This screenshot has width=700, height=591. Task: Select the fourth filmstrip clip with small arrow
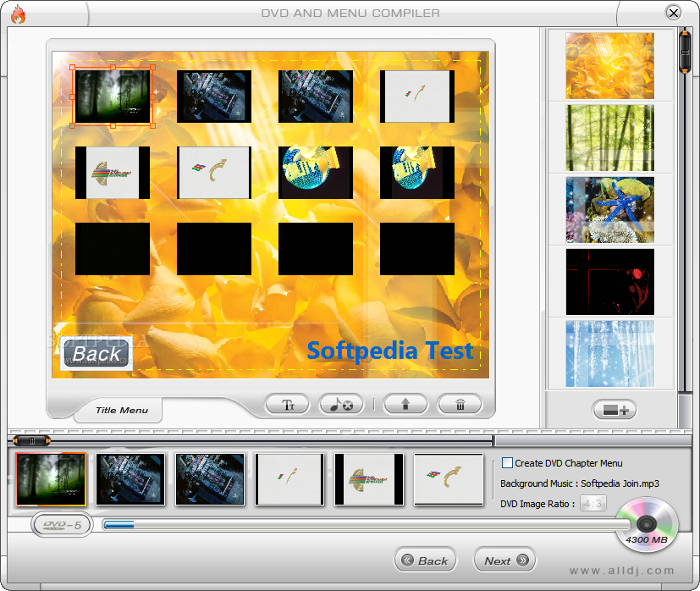(x=289, y=479)
